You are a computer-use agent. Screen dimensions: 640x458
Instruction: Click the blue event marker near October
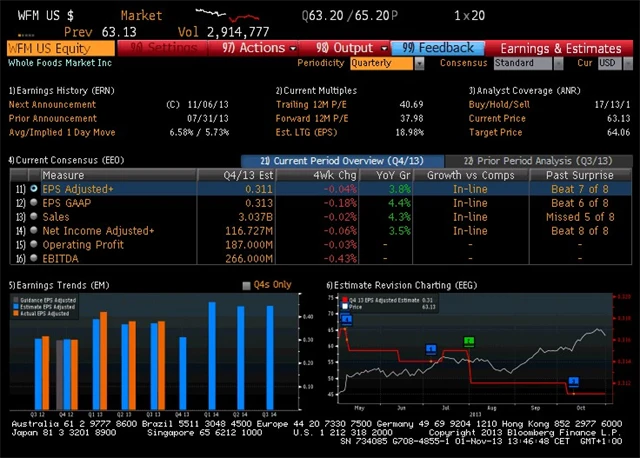pyautogui.click(x=574, y=381)
